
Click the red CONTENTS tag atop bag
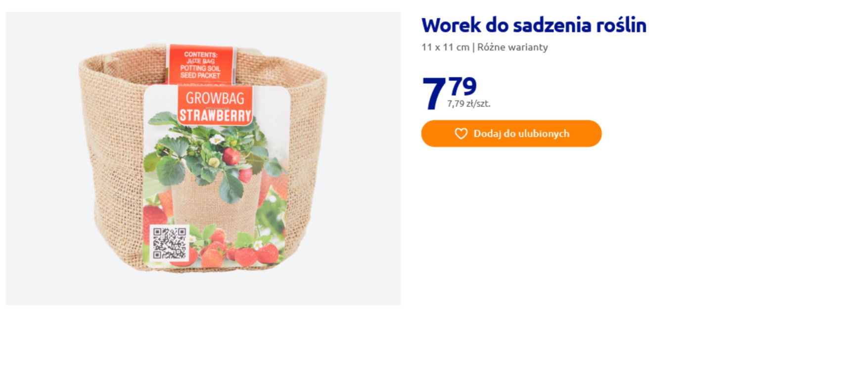[x=200, y=64]
